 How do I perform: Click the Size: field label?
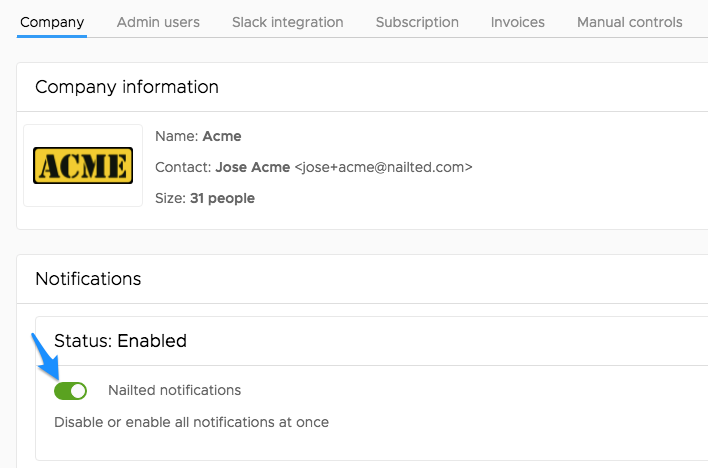170,198
